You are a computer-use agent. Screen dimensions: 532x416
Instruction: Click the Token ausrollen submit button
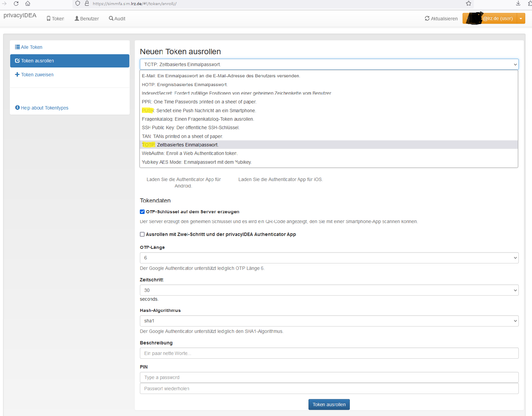[x=329, y=404]
